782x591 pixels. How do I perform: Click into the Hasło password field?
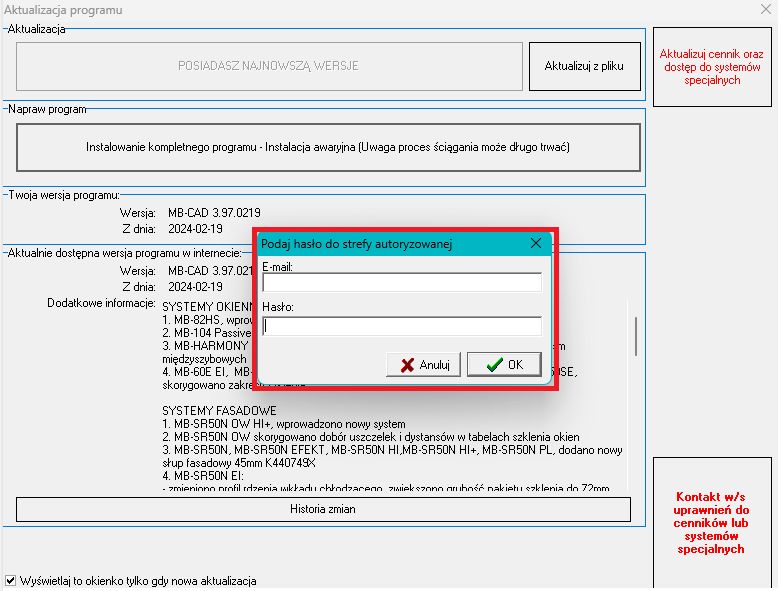click(401, 326)
